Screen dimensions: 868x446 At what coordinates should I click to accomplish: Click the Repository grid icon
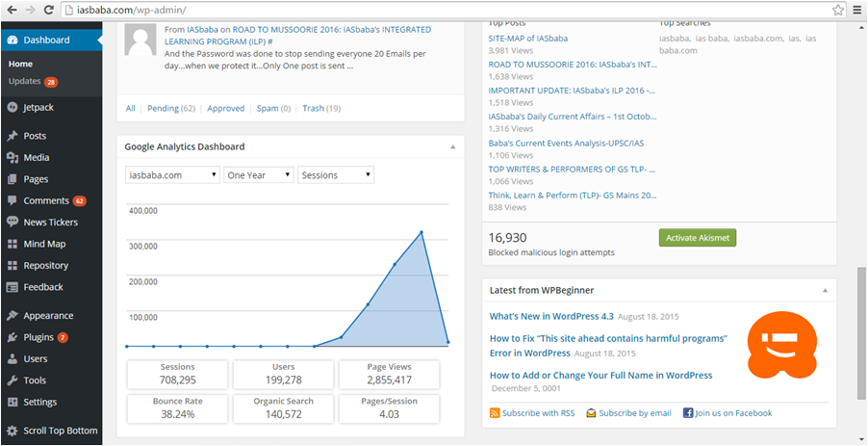click(x=13, y=265)
